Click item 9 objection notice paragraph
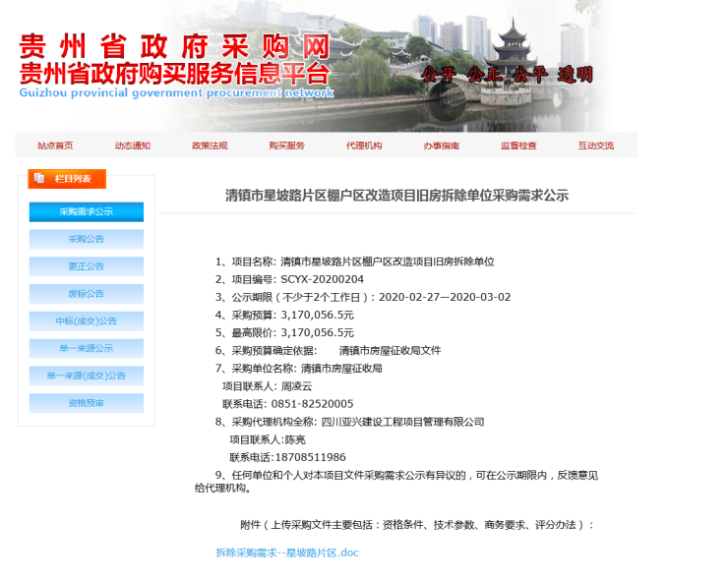728x581 pixels. pyautogui.click(x=396, y=482)
